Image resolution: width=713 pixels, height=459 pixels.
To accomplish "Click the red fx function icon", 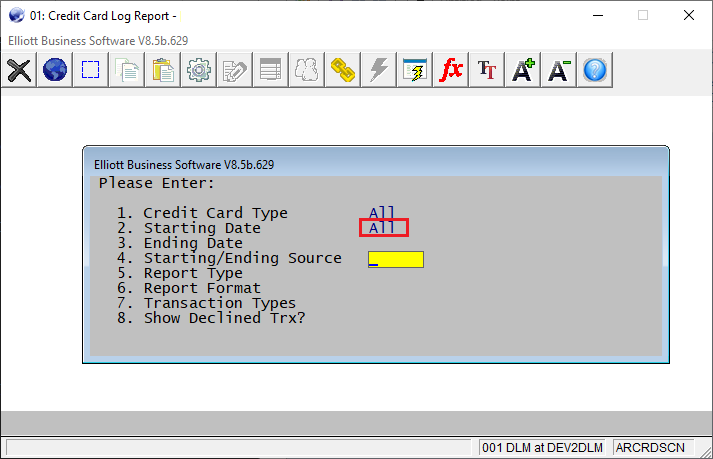I will coord(451,70).
